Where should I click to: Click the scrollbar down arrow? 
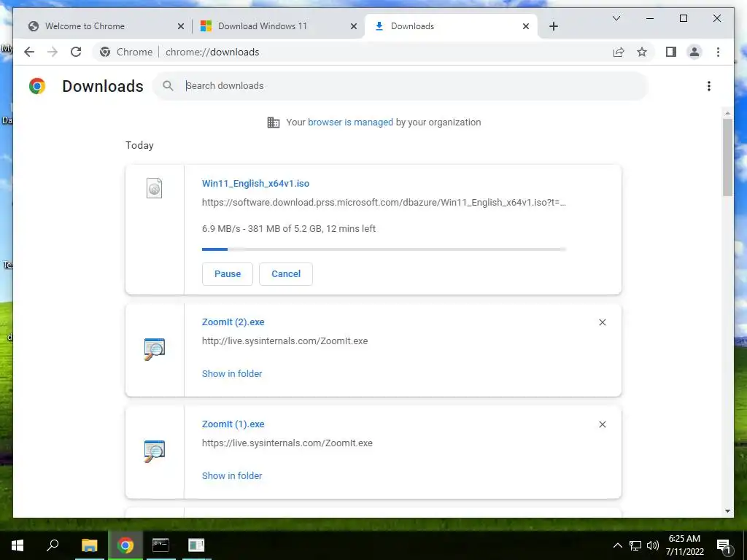click(727, 511)
